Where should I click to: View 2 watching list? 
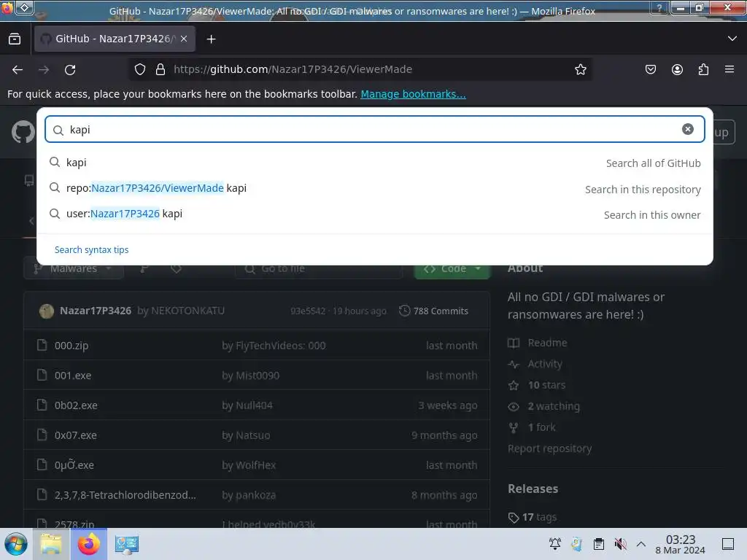pyautogui.click(x=544, y=406)
